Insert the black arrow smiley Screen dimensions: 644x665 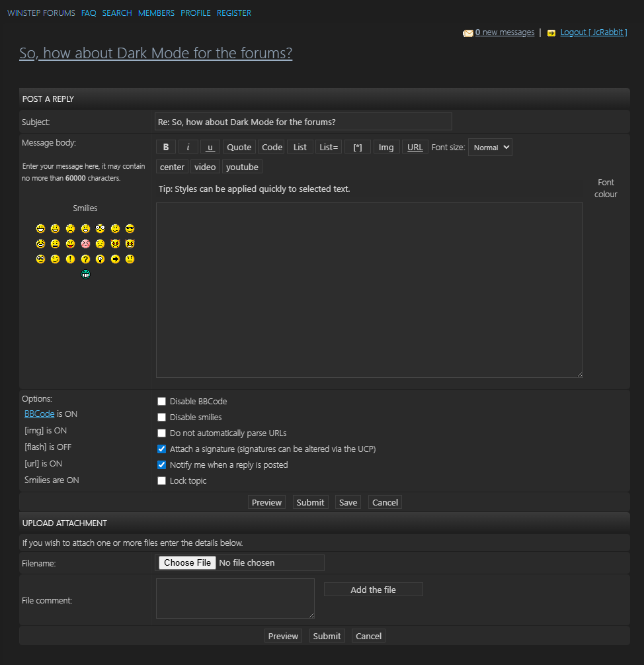click(115, 259)
